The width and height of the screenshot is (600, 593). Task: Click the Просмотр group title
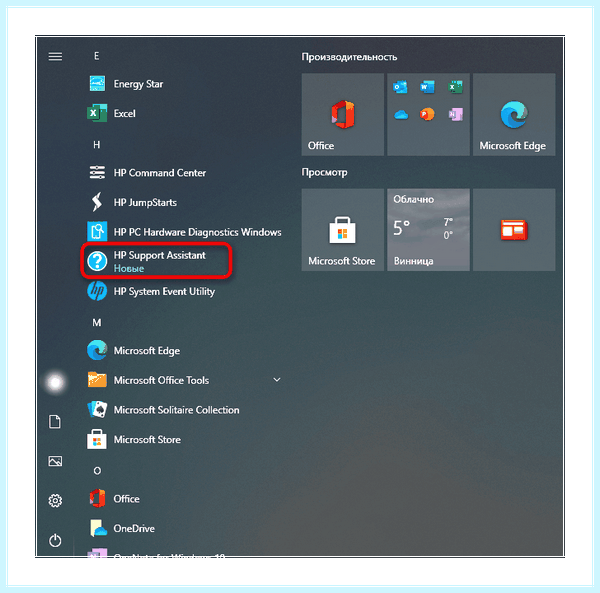[x=324, y=172]
